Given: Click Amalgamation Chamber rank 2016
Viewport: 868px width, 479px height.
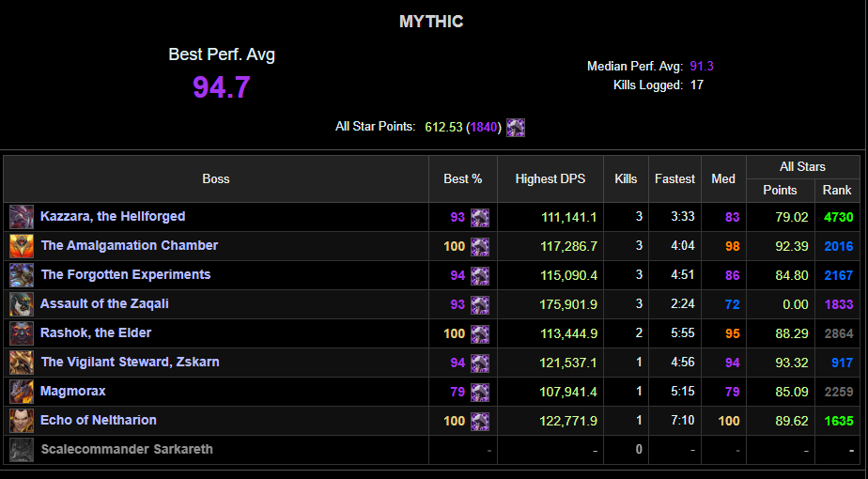Looking at the screenshot, I should [x=838, y=246].
